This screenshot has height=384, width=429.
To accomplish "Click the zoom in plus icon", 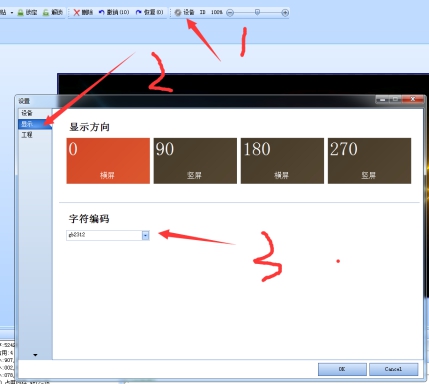I will pos(285,13).
